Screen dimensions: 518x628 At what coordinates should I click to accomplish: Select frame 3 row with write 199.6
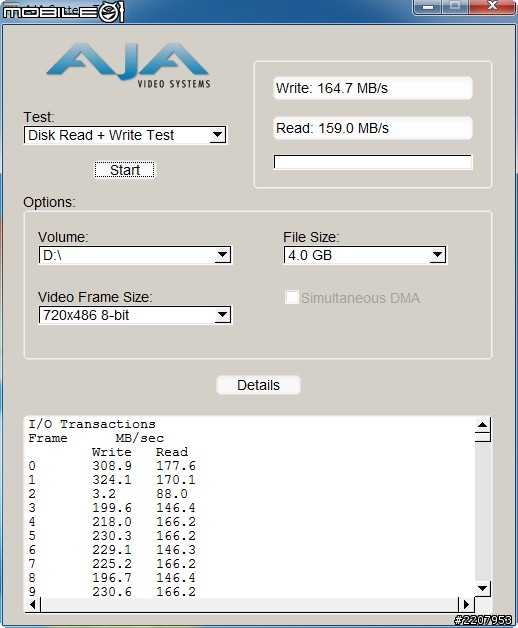click(x=112, y=508)
